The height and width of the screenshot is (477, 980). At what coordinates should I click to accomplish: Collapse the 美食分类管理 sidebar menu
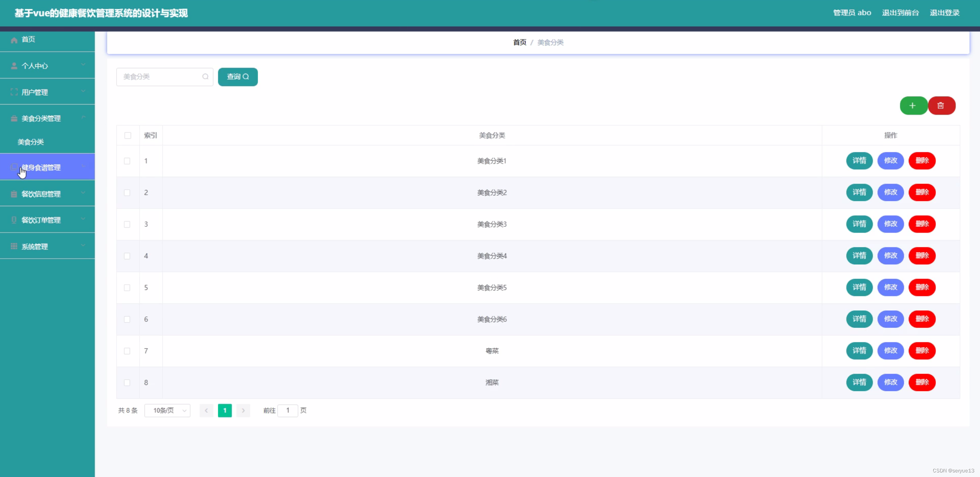pos(47,118)
